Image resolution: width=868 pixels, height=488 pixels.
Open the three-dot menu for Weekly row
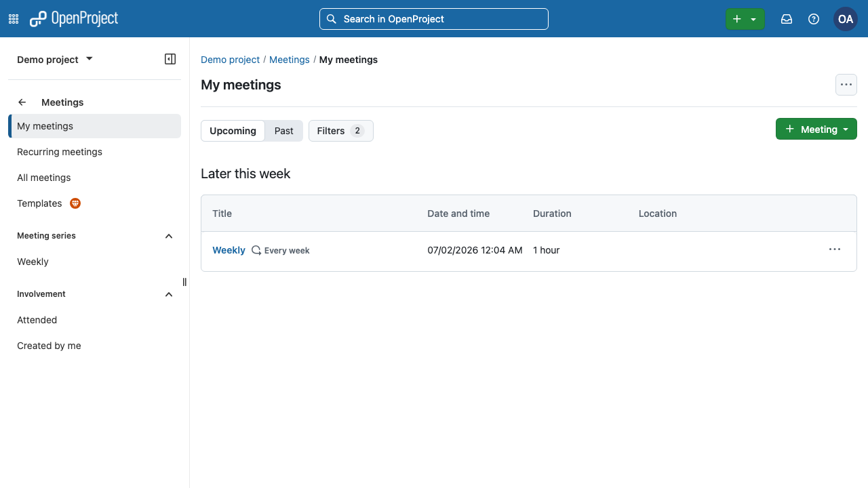tap(835, 249)
